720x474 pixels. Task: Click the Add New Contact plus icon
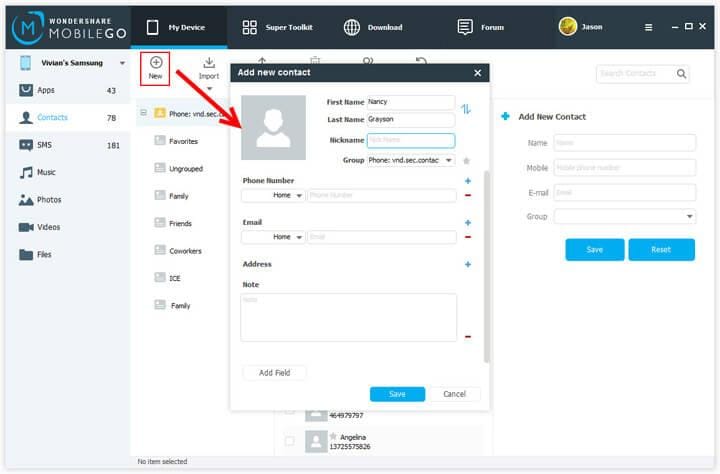pos(505,117)
